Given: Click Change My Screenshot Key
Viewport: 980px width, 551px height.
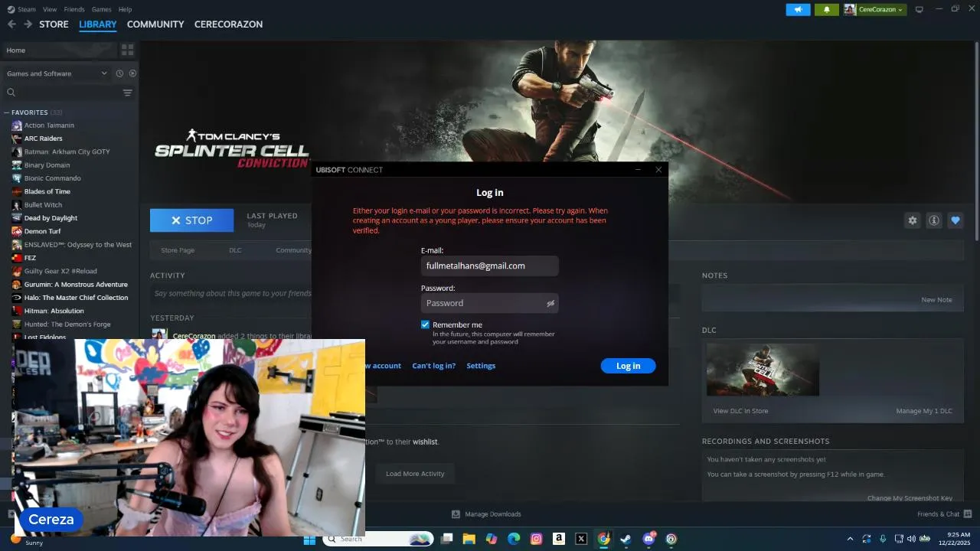Looking at the screenshot, I should 910,498.
